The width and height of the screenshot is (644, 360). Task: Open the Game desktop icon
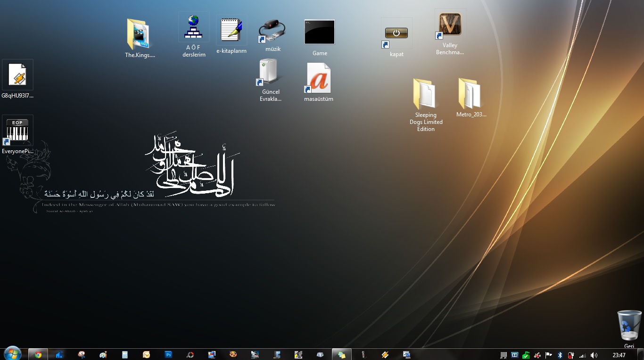pos(320,38)
